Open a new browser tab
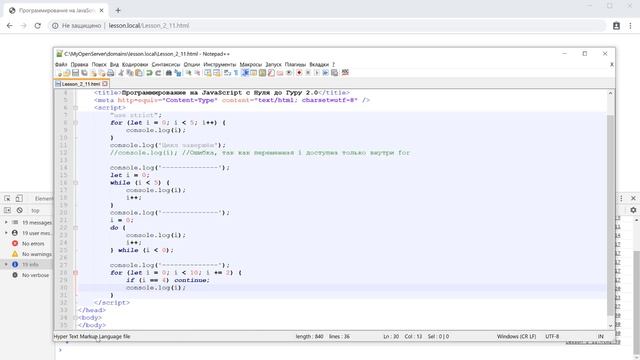Screen dimensions: 640x360 pyautogui.click(x=118, y=11)
